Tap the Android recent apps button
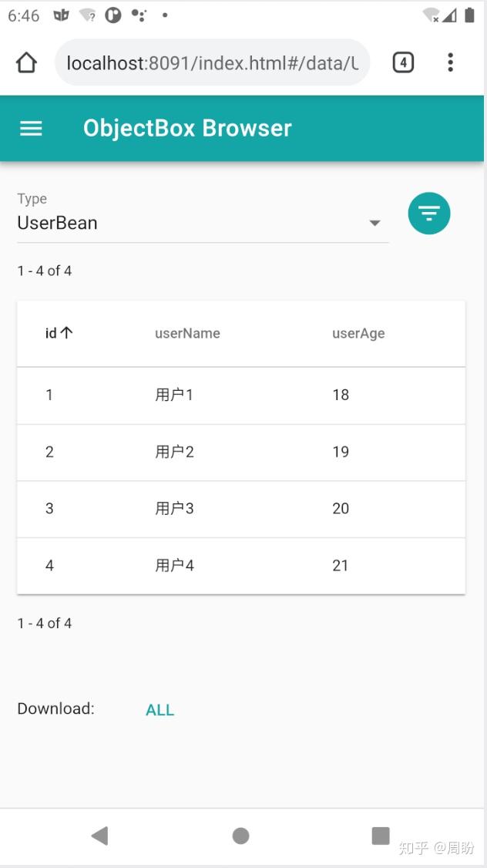The height and width of the screenshot is (868, 487). pos(381,835)
